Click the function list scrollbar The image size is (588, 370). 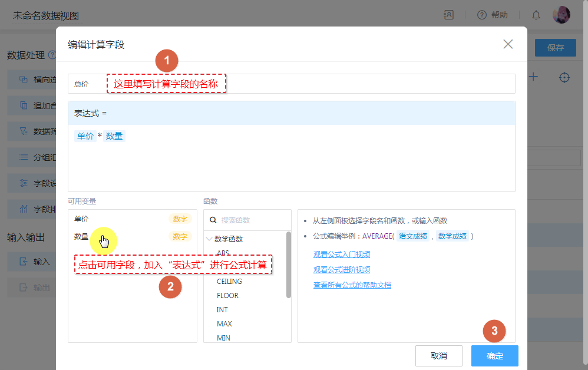pos(288,265)
